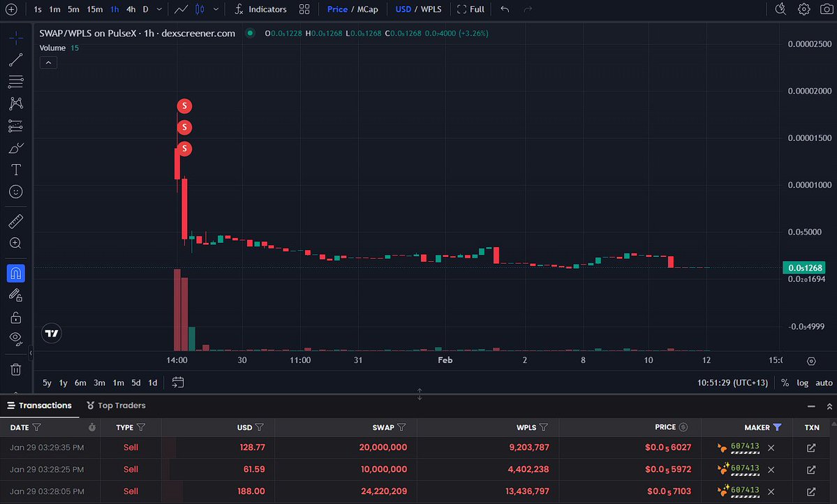
Task: Open the indicator templates grid
Action: click(304, 9)
